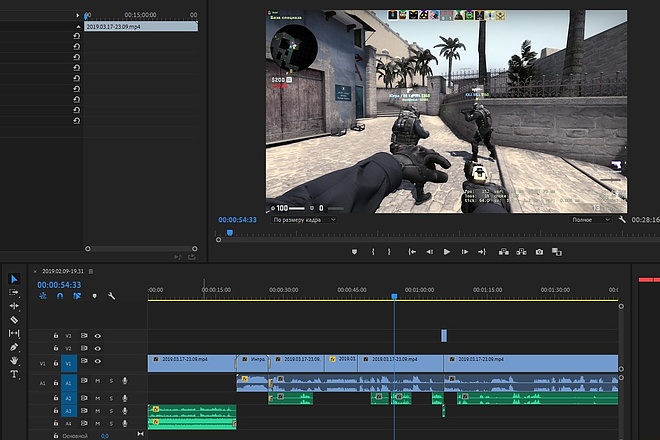Hide track V3 with eye icon
The width and height of the screenshot is (660, 440).
(98, 336)
